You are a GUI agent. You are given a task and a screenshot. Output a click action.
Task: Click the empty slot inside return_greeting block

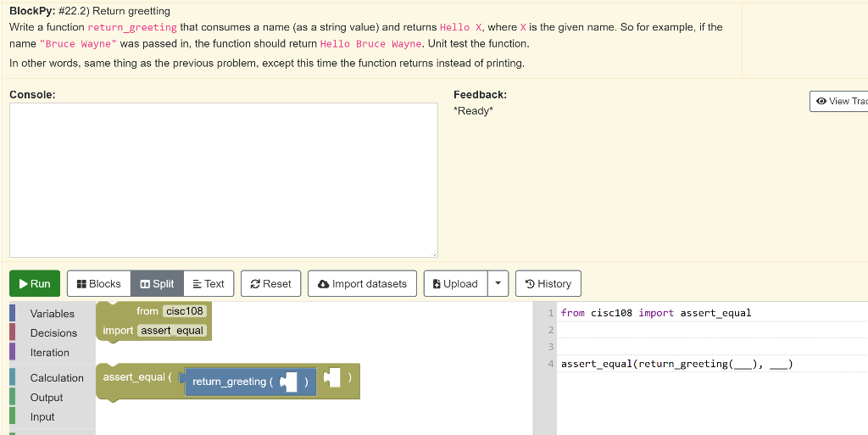[290, 382]
